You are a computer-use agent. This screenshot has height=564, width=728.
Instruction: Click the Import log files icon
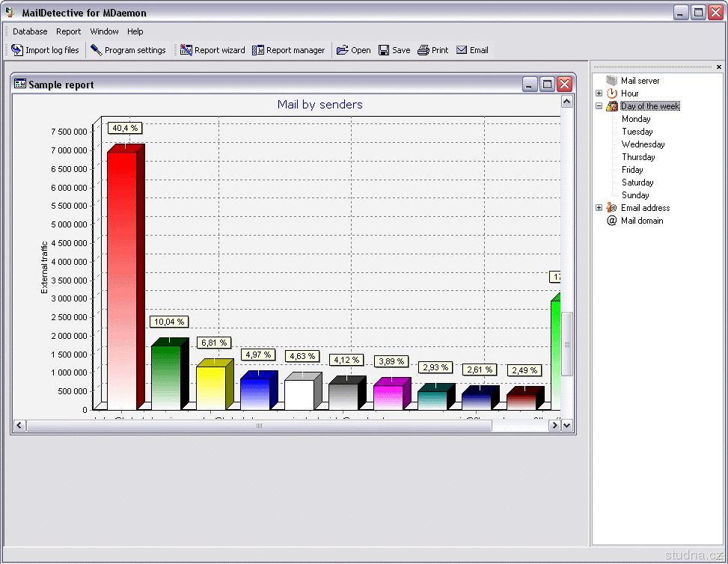coord(17,50)
